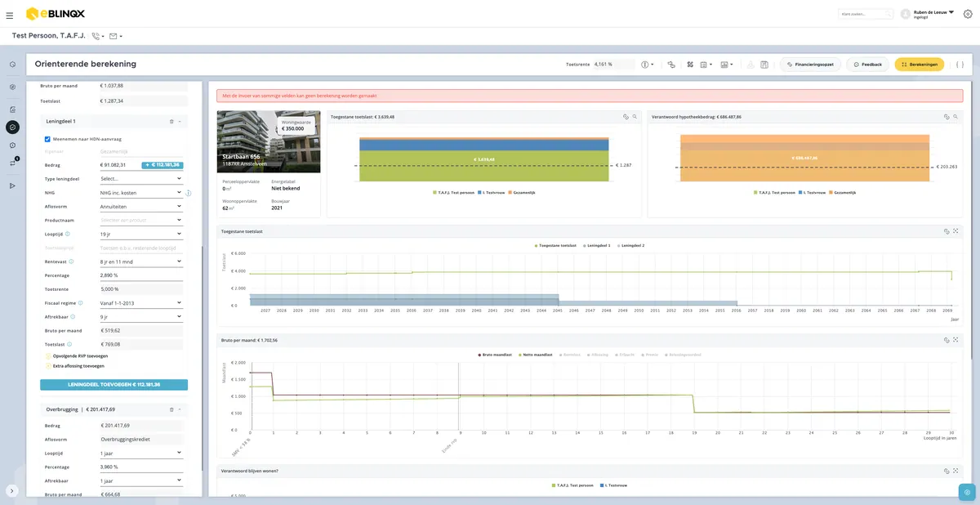Zoom the Verantwoord hypotheekbedrag chart via magnifier
980x505 pixels.
pyautogui.click(x=955, y=117)
